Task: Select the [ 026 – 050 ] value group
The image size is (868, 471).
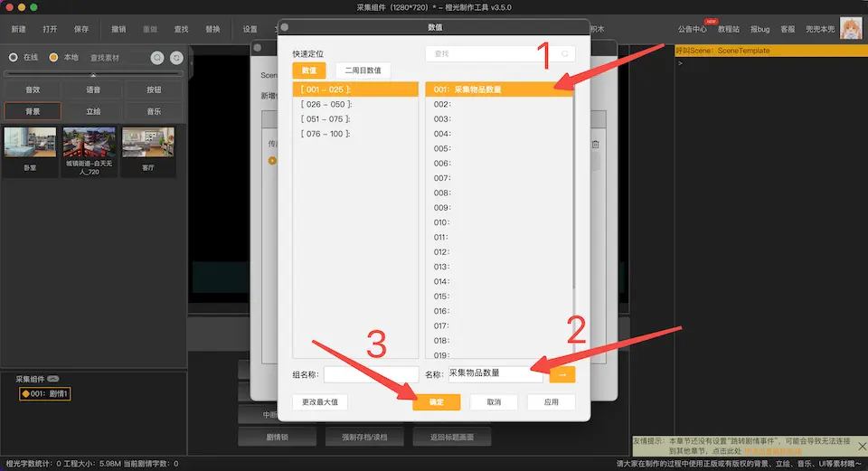Action: tap(325, 104)
